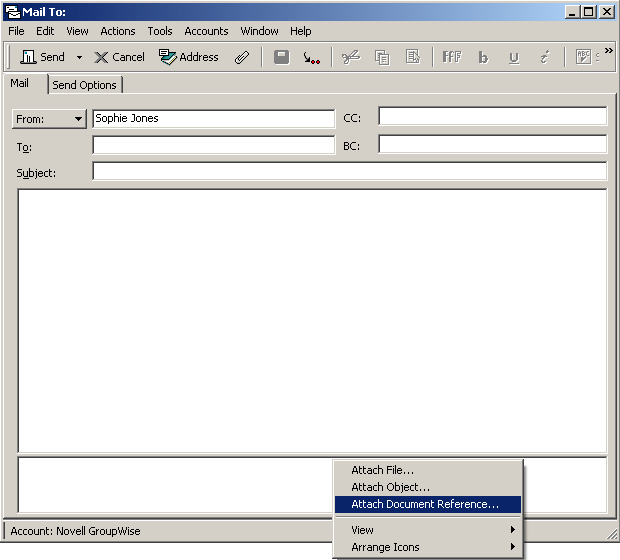
Task: Click inside the message body area
Action: point(312,320)
